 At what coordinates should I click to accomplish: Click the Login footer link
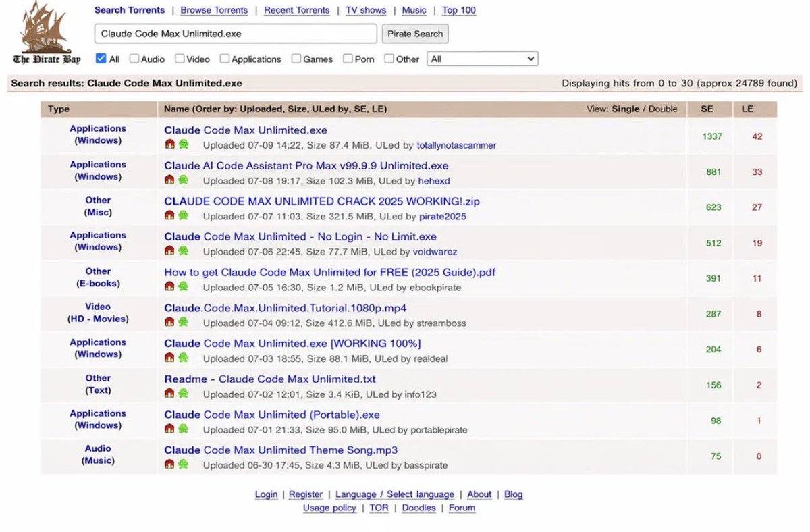point(266,494)
